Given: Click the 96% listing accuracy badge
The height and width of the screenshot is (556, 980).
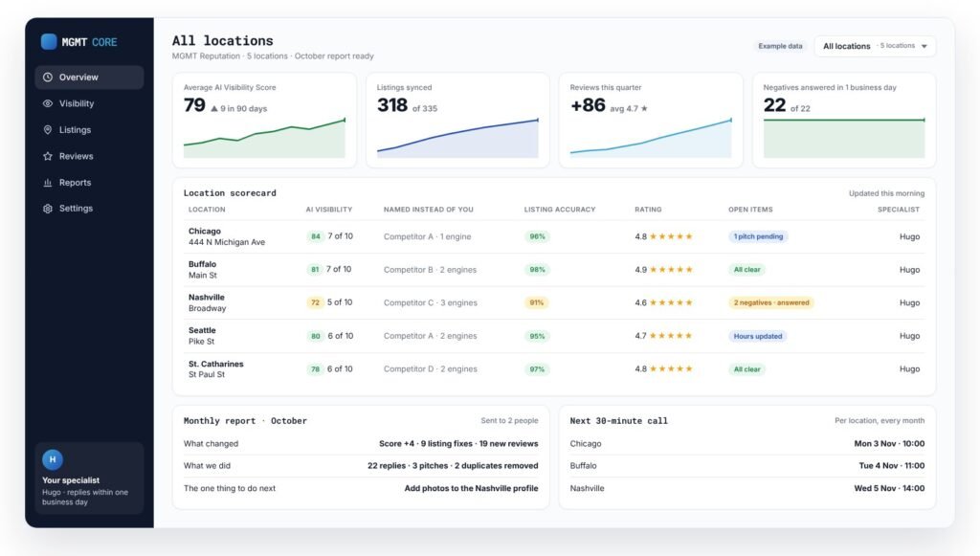Looking at the screenshot, I should click(x=538, y=236).
